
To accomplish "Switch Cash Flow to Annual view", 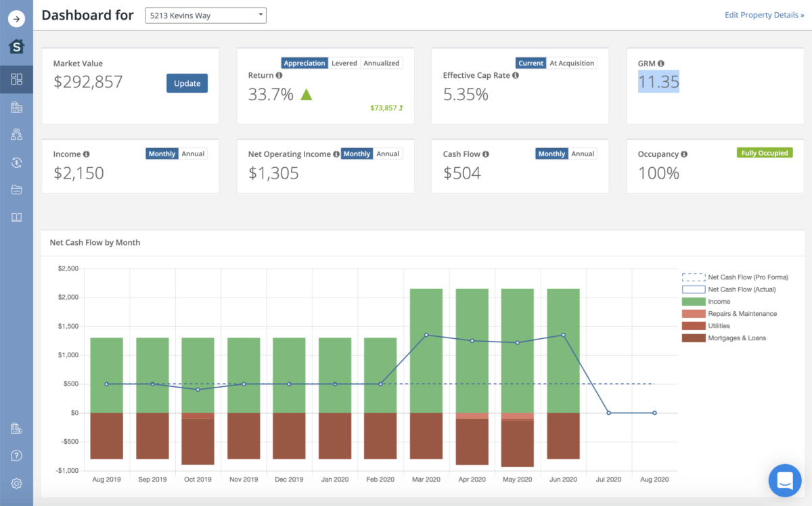I will pos(583,154).
